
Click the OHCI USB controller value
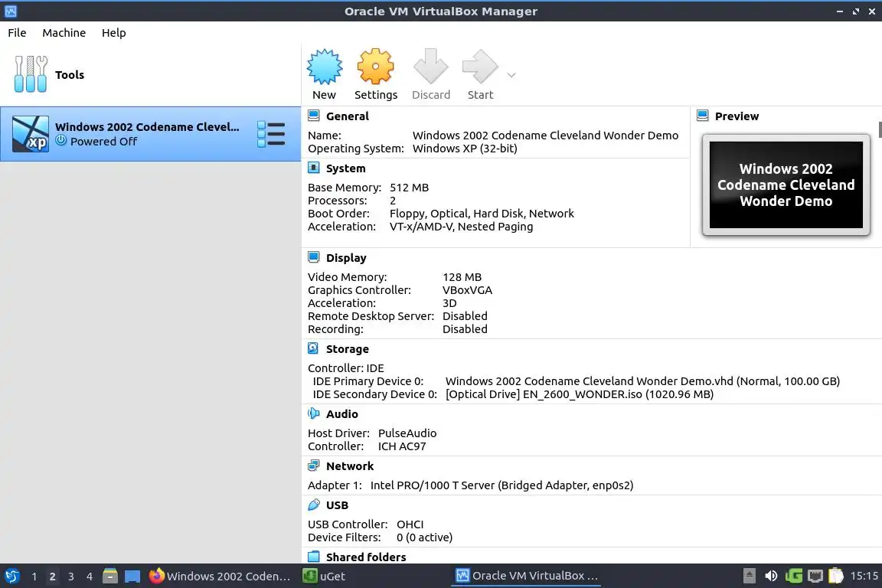[410, 524]
